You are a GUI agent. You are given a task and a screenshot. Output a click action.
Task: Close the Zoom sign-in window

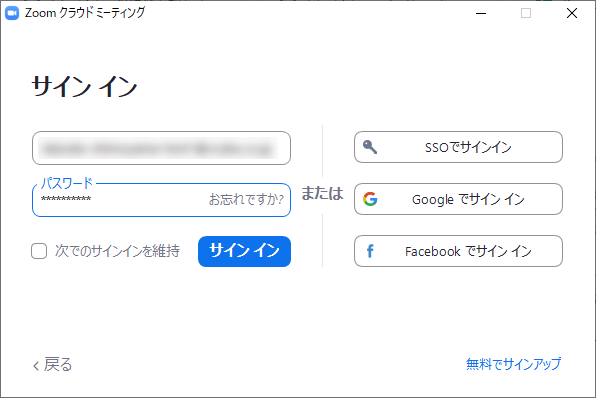[572, 13]
